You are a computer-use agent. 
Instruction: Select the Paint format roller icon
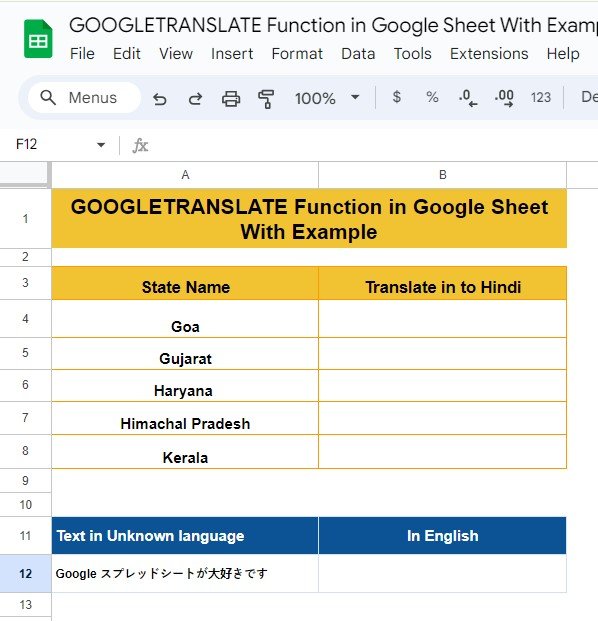[x=266, y=98]
